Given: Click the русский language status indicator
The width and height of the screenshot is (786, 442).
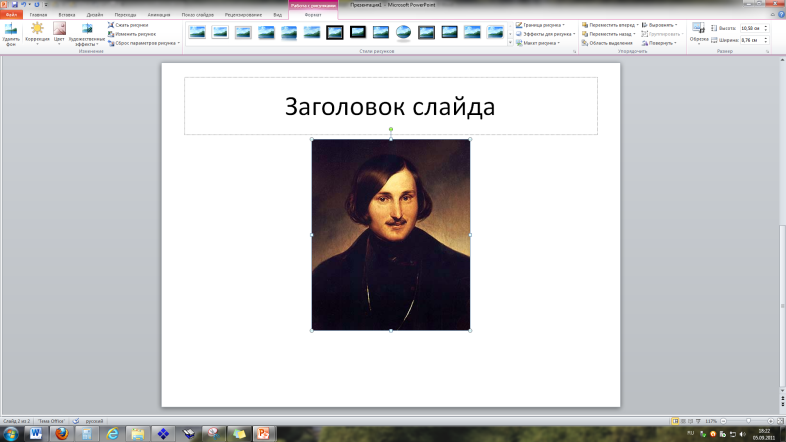Looking at the screenshot, I should click(94, 421).
